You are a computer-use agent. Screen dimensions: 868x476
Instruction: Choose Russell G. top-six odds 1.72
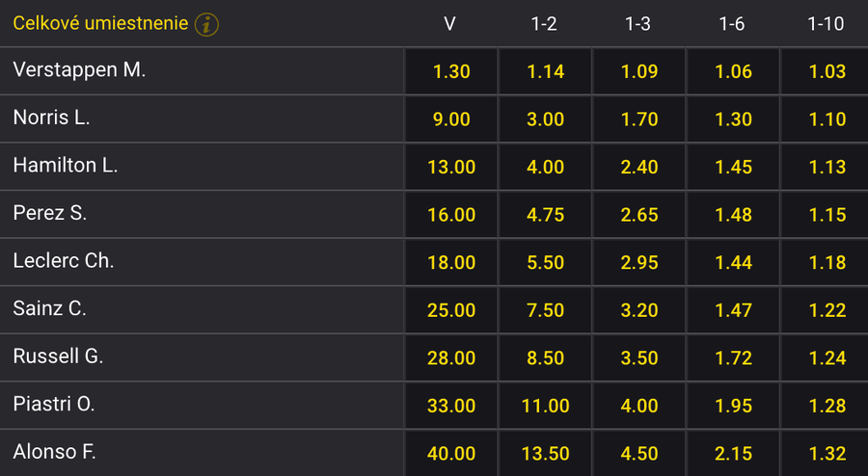click(733, 357)
